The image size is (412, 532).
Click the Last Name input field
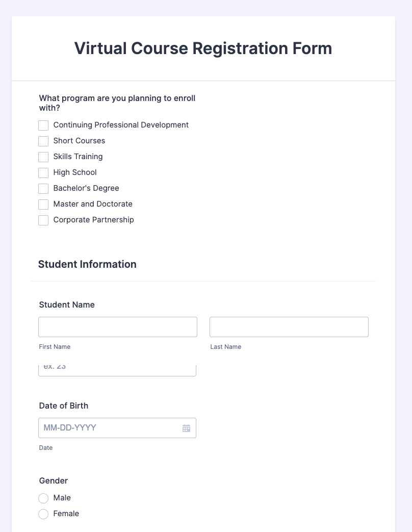[x=289, y=327]
